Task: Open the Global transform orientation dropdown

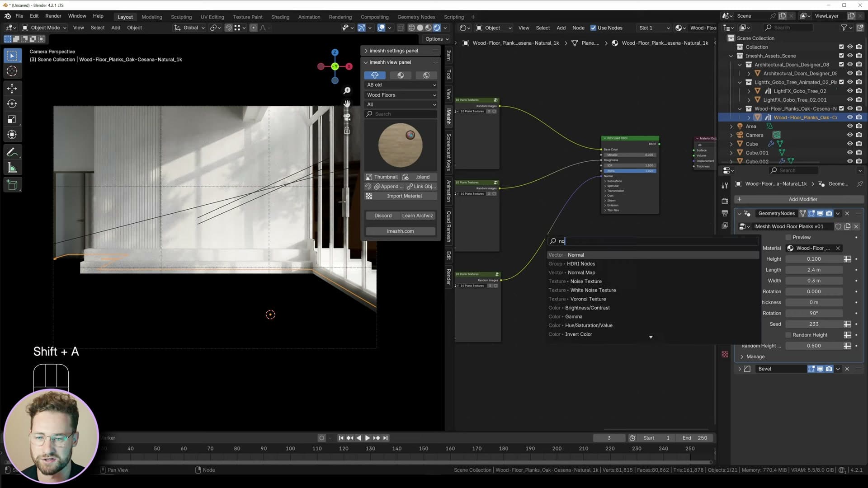Action: click(189, 28)
